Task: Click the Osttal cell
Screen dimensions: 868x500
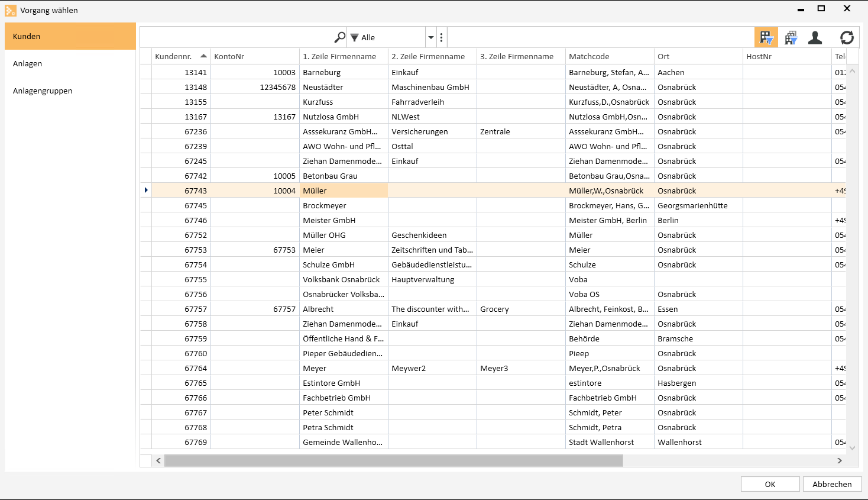Action: click(432, 146)
